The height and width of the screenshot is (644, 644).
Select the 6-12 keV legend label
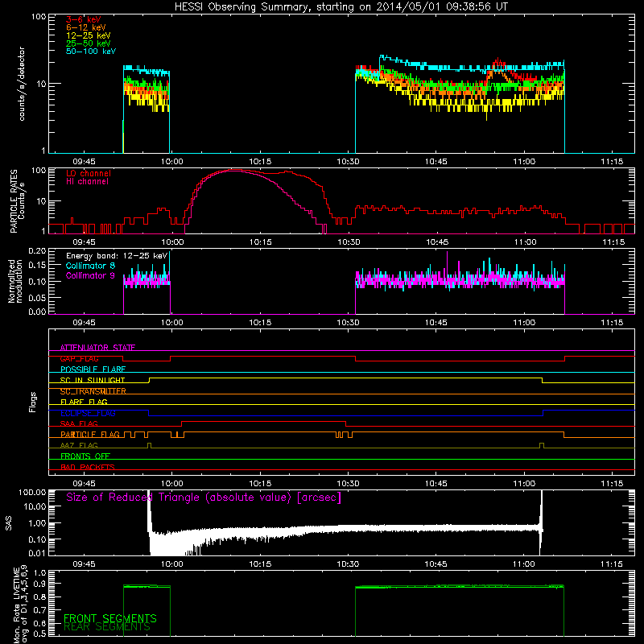click(86, 27)
